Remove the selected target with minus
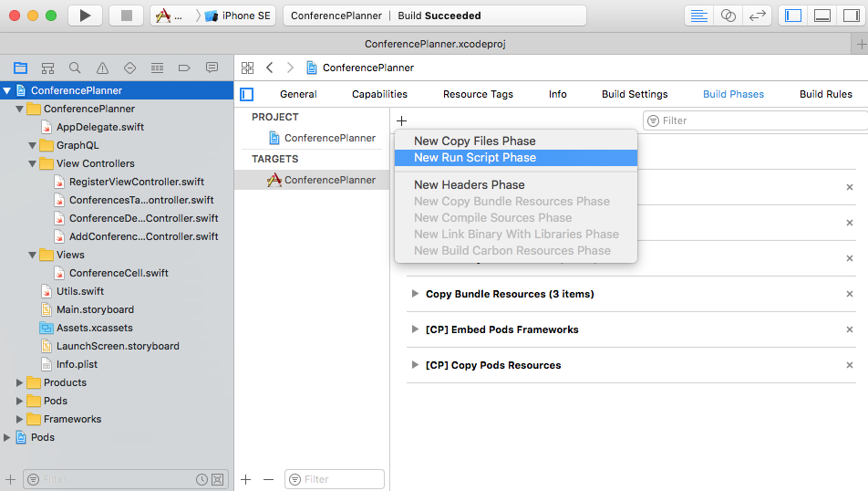Image resolution: width=868 pixels, height=491 pixels. (268, 479)
